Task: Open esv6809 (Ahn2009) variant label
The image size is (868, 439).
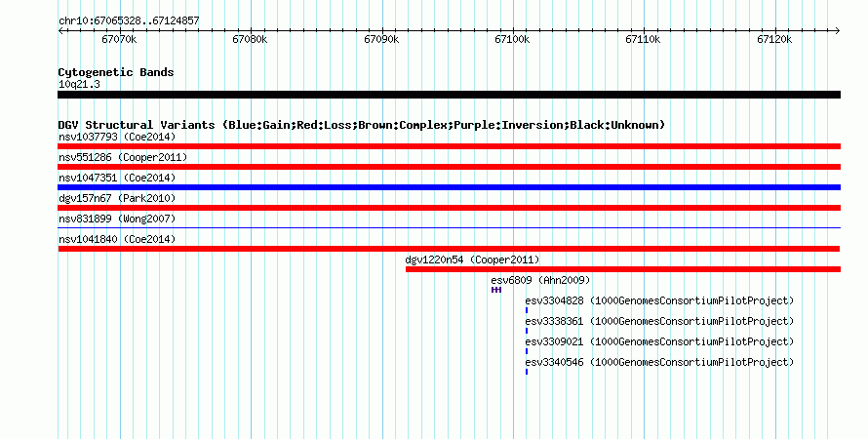Action: pos(540,280)
